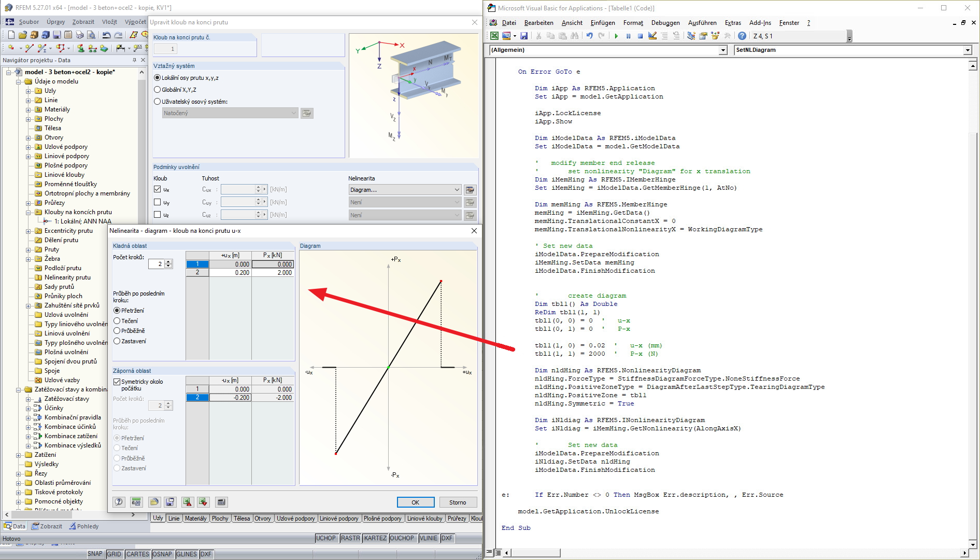This screenshot has width=980, height=560.
Task: Import diagram table from Excel
Action: [x=203, y=502]
